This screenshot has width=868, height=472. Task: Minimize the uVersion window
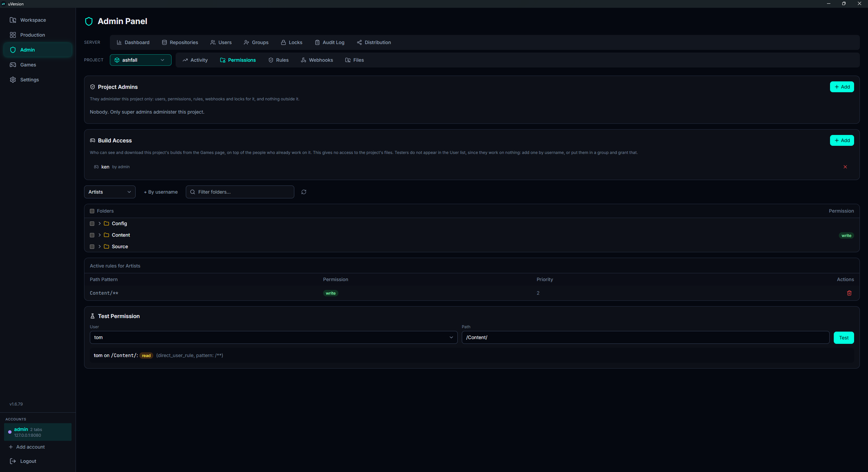pos(829,4)
